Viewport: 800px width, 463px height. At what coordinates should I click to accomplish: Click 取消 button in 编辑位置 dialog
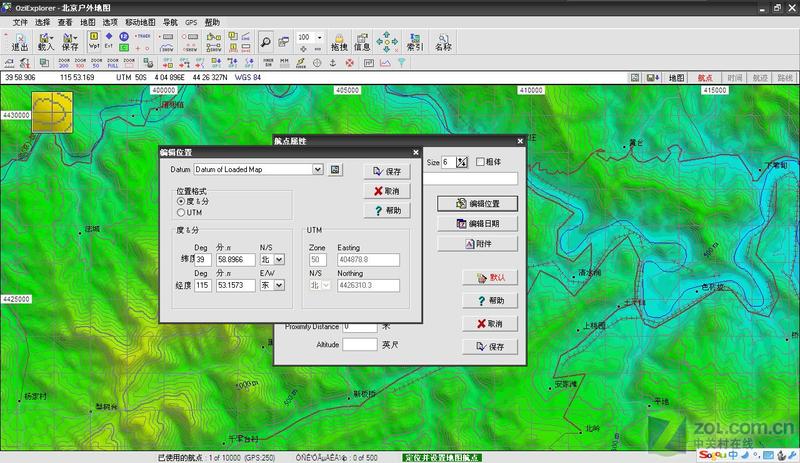coord(387,191)
